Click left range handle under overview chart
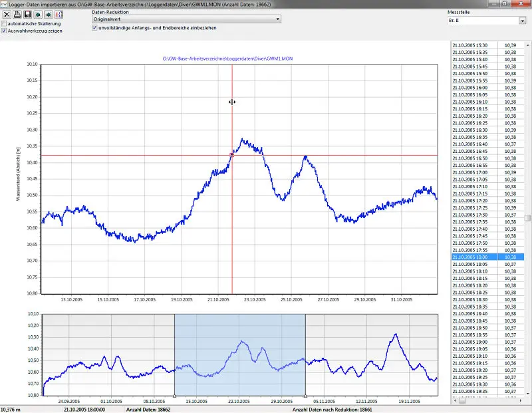Screen dimensions: 532x413 pyautogui.click(x=175, y=396)
